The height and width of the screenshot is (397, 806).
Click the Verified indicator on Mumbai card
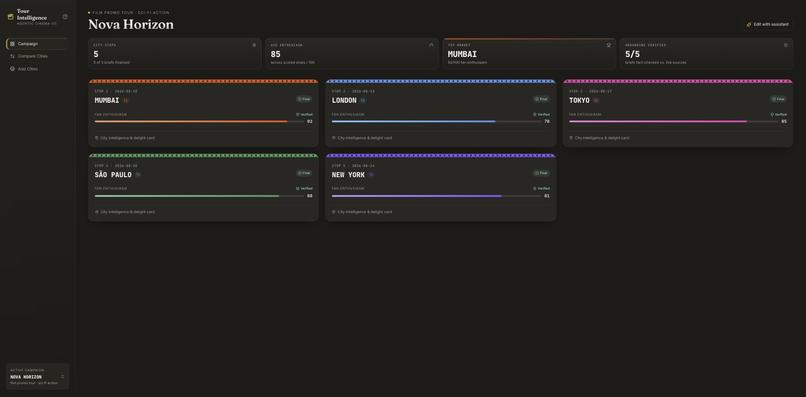click(304, 114)
